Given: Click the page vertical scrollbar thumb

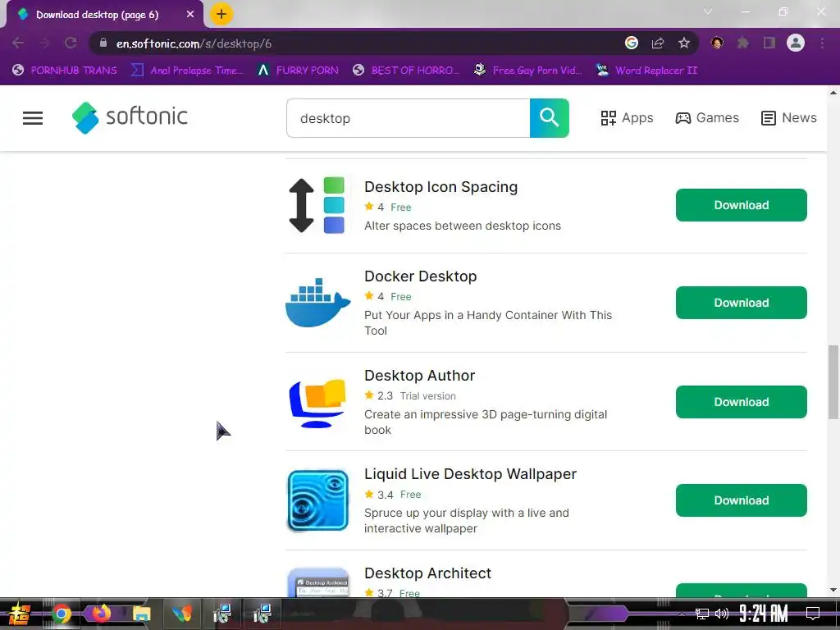Looking at the screenshot, I should pos(833,382).
